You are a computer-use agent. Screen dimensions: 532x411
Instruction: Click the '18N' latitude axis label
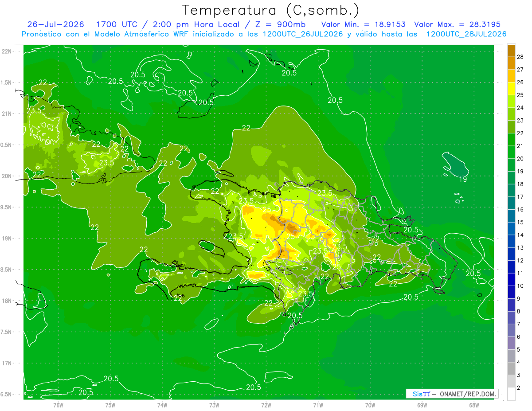[7, 301]
